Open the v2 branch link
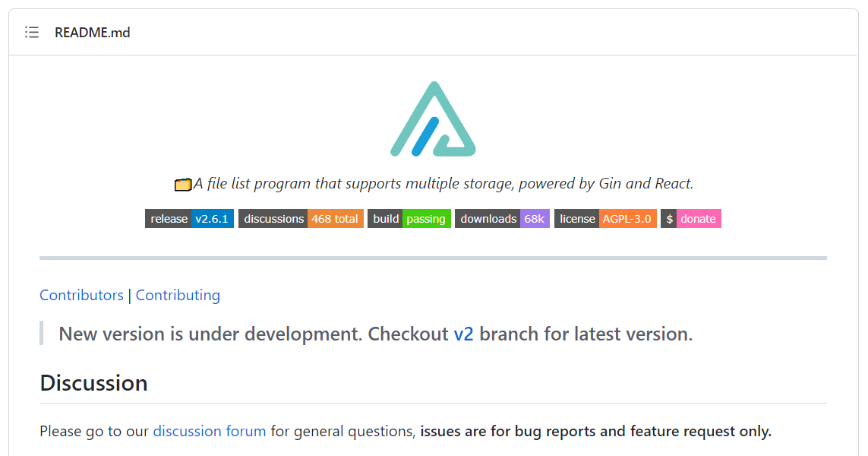Screen dimensions: 868x456 coord(462,334)
